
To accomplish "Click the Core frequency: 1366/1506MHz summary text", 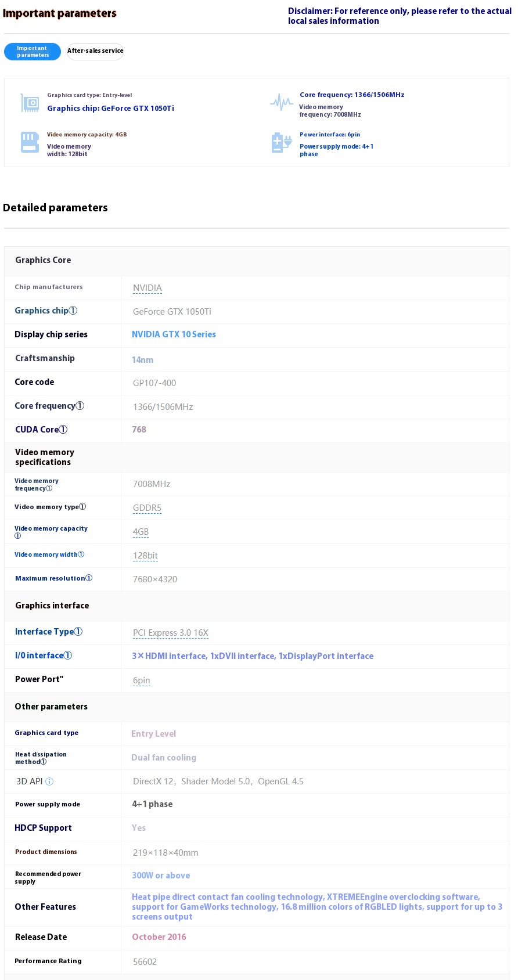I will [x=352, y=95].
